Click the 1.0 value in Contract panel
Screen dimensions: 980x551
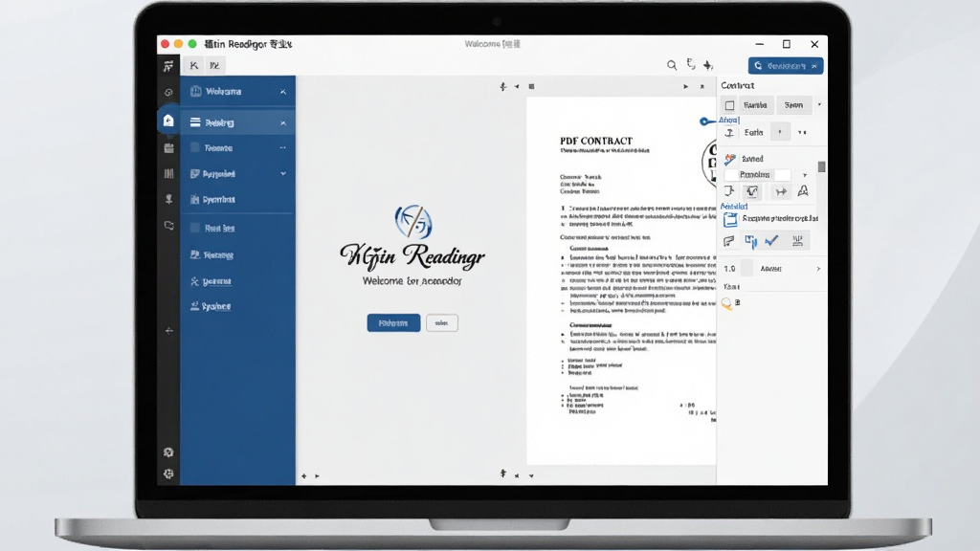[x=729, y=269]
